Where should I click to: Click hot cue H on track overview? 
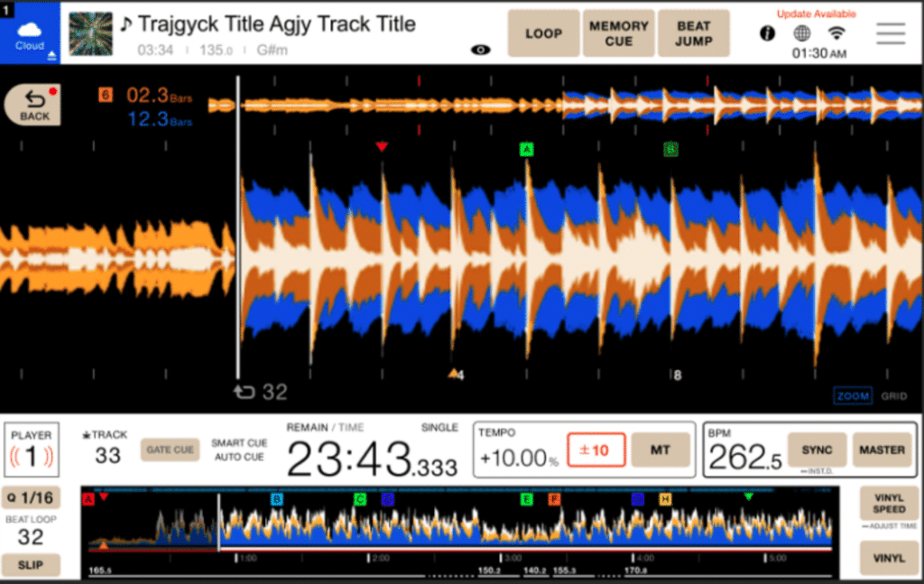665,499
